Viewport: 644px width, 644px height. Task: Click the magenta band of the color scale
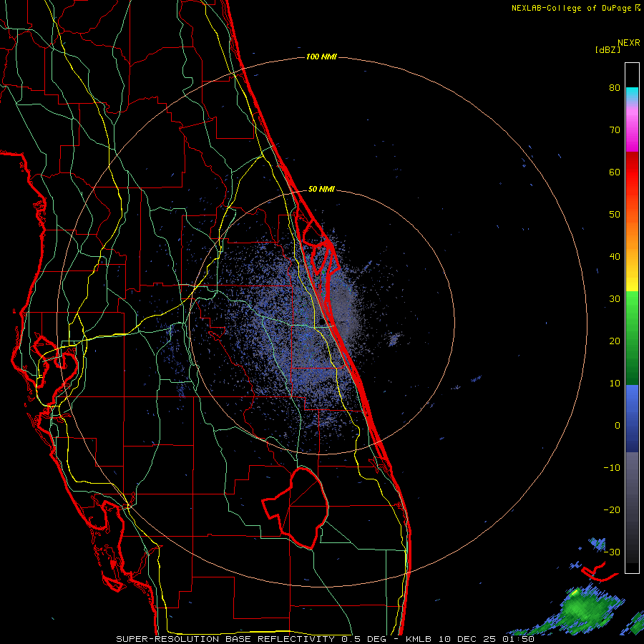[x=632, y=132]
